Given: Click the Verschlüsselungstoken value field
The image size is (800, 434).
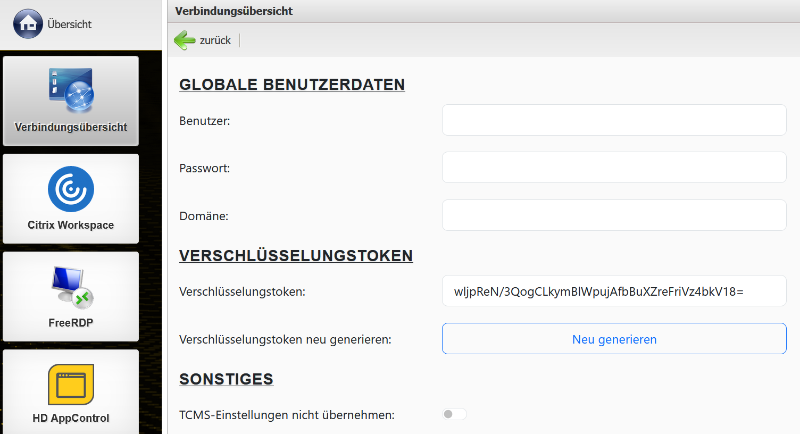Looking at the screenshot, I should 614,291.
